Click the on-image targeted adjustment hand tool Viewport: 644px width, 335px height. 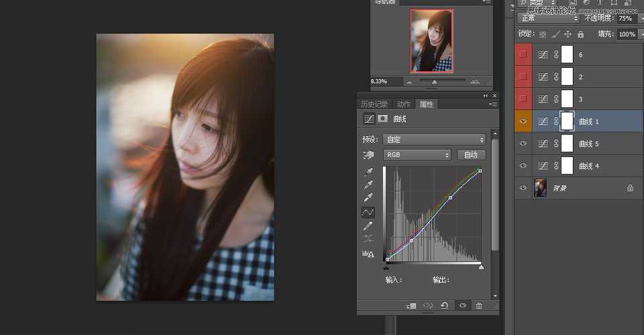[368, 155]
